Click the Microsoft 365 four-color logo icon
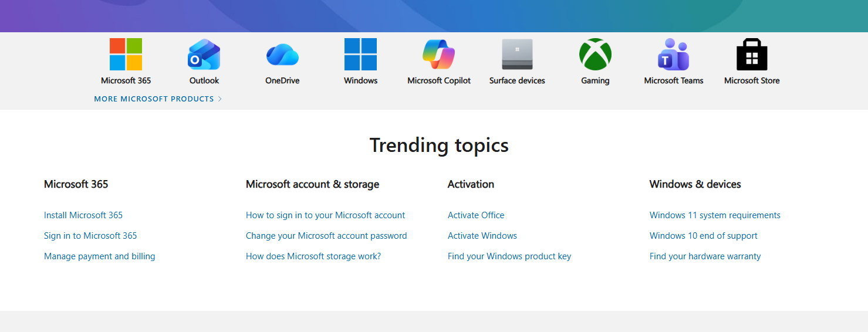The image size is (868, 332). pyautogui.click(x=126, y=55)
